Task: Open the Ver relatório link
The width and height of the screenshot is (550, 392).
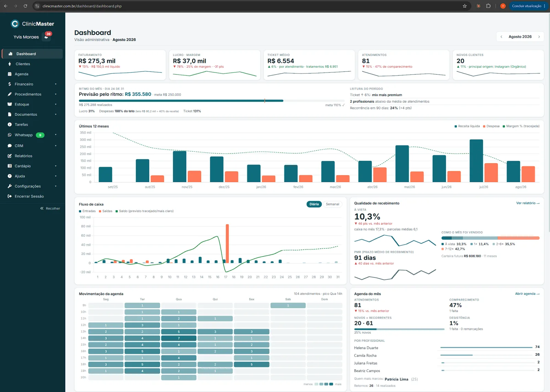Action: (528, 203)
